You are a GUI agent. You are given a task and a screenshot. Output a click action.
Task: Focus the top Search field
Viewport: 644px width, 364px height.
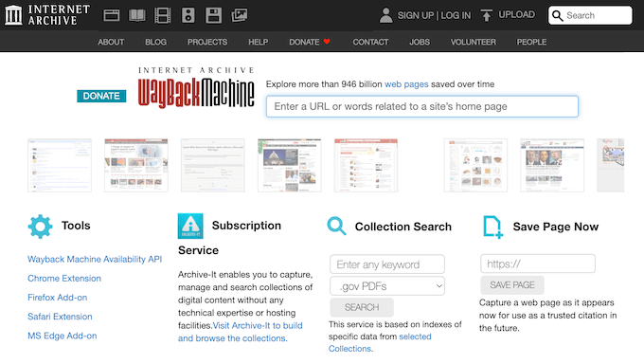(590, 15)
